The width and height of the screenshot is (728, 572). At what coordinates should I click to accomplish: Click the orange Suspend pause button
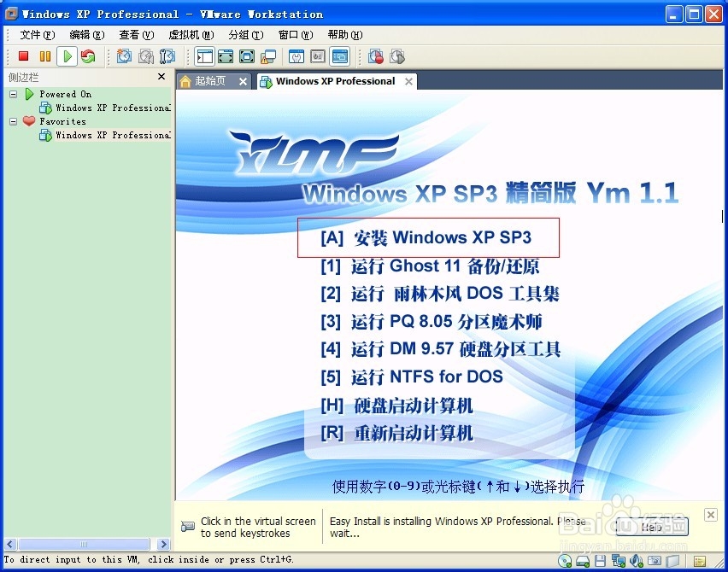point(45,56)
